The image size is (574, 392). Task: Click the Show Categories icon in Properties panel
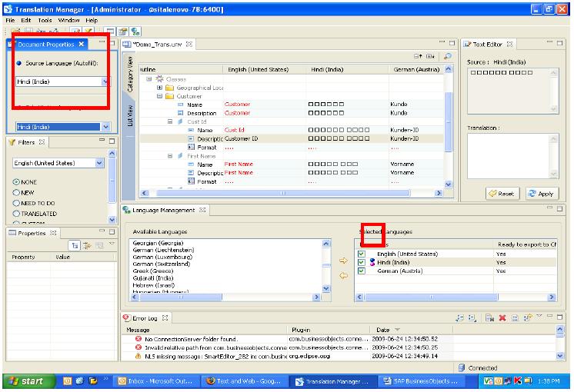click(75, 245)
